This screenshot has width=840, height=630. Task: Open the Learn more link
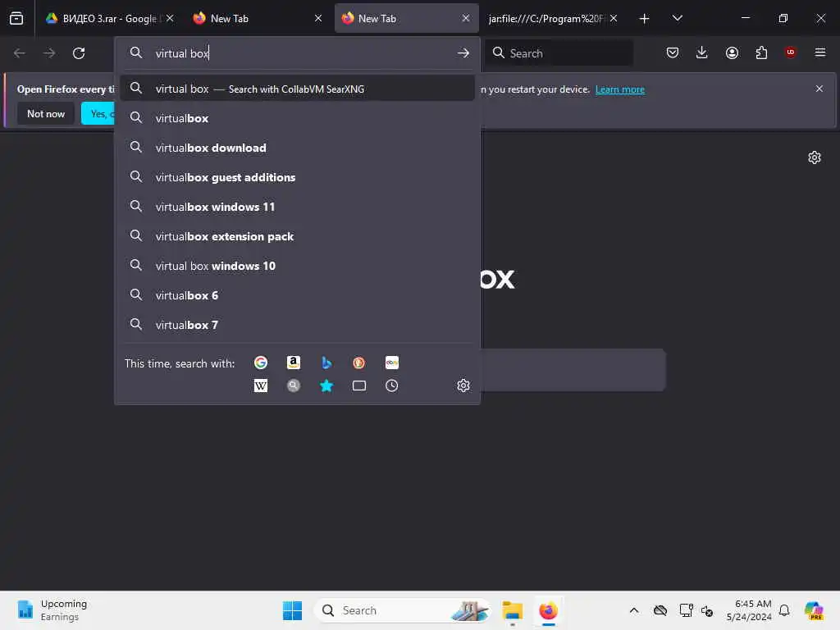[x=620, y=89]
